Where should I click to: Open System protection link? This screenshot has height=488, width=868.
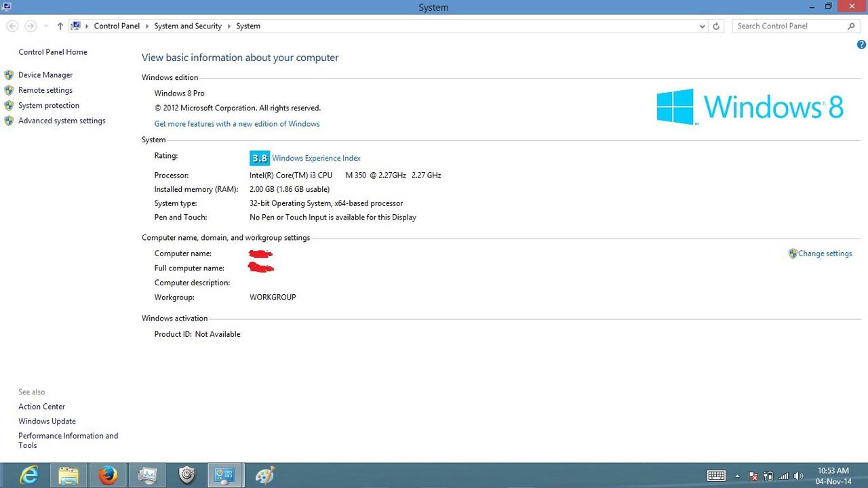pos(49,106)
